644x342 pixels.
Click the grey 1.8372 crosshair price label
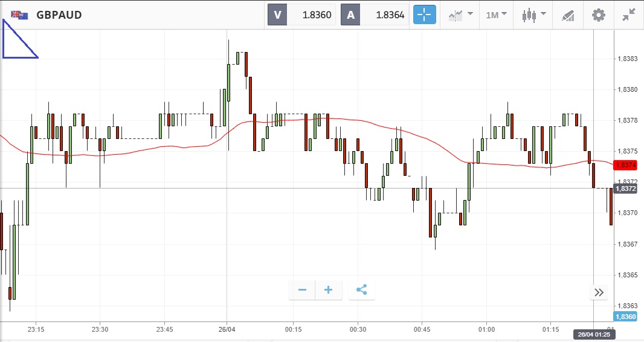[x=625, y=189]
